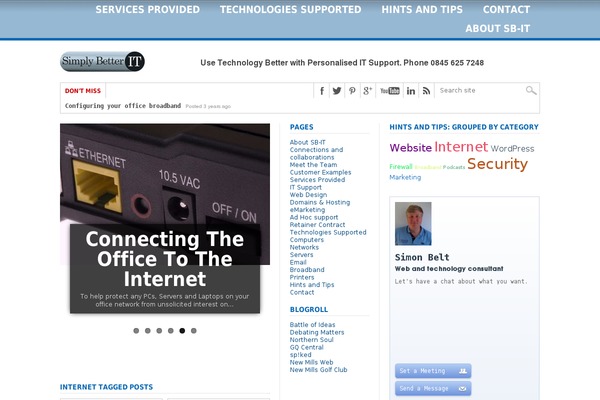Open the Security tag
The width and height of the screenshot is (600, 400).
[x=497, y=164]
